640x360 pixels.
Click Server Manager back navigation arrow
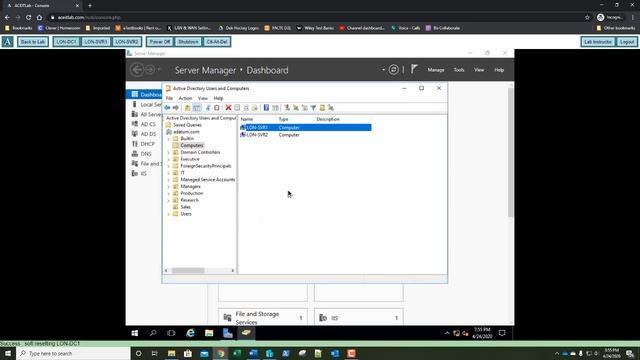point(138,70)
